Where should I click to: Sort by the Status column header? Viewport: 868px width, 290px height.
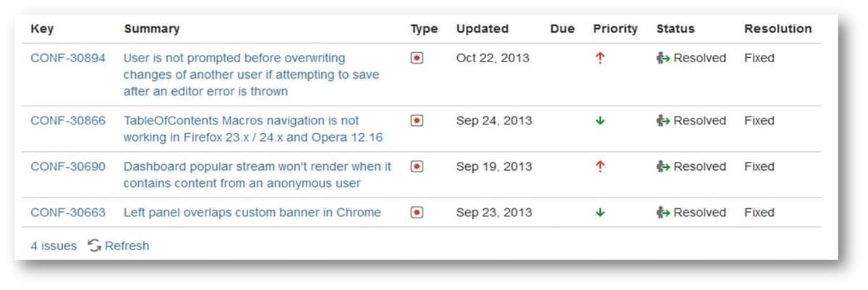click(675, 29)
